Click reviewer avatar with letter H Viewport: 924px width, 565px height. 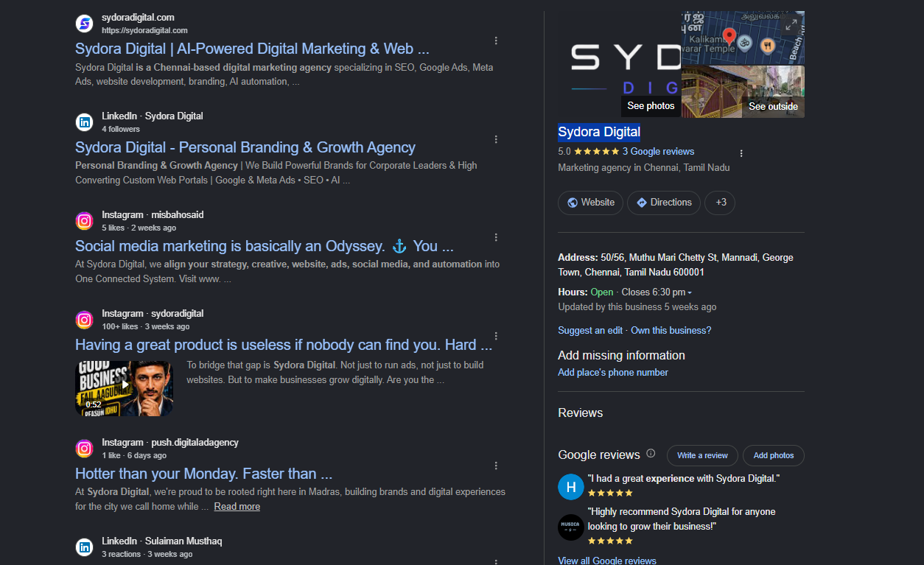(571, 487)
